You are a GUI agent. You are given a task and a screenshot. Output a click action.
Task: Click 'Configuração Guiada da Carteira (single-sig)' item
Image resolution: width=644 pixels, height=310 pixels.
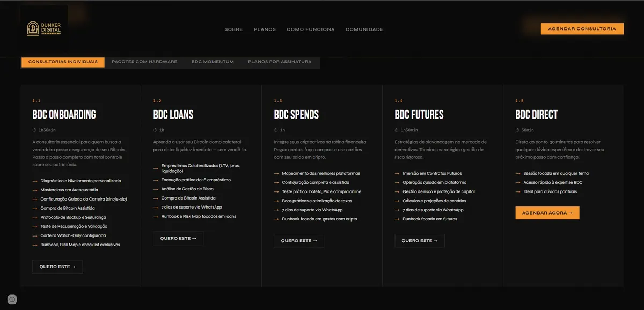click(x=84, y=199)
